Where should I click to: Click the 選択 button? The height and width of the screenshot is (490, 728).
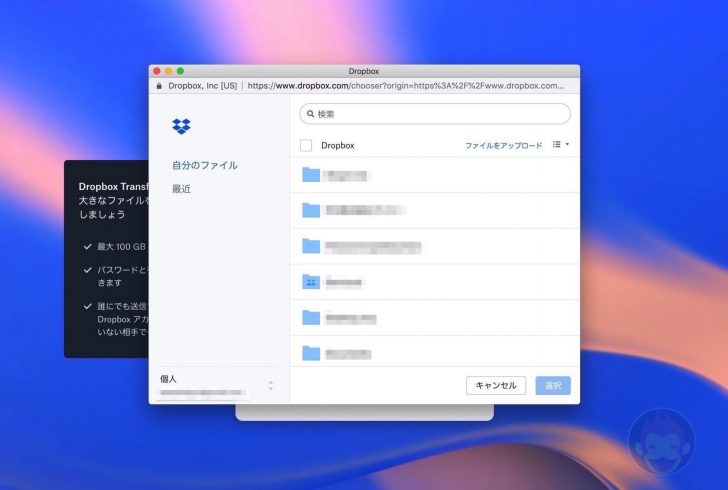553,385
